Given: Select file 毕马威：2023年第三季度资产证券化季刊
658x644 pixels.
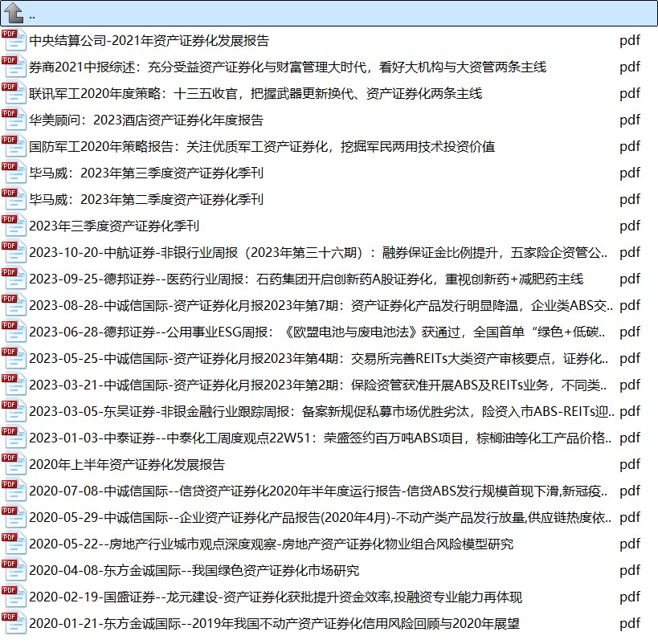Looking at the screenshot, I should [146, 173].
